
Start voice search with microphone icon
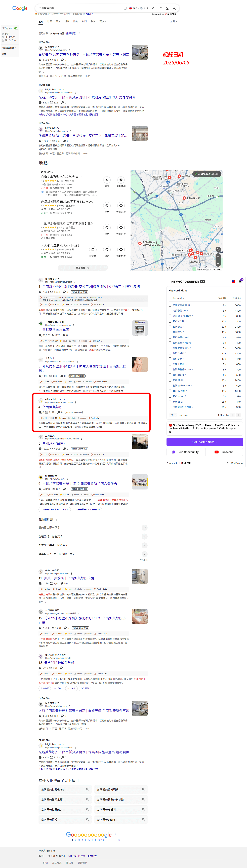[161, 8]
